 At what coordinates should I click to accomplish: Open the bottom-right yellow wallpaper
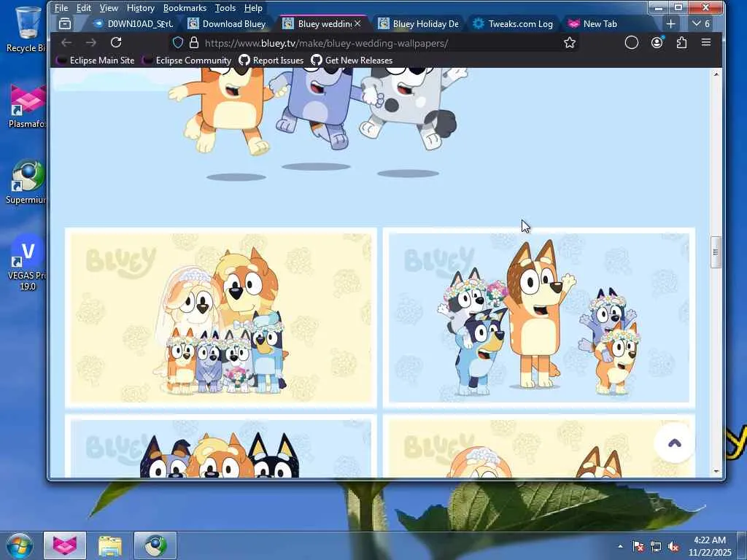[539, 446]
